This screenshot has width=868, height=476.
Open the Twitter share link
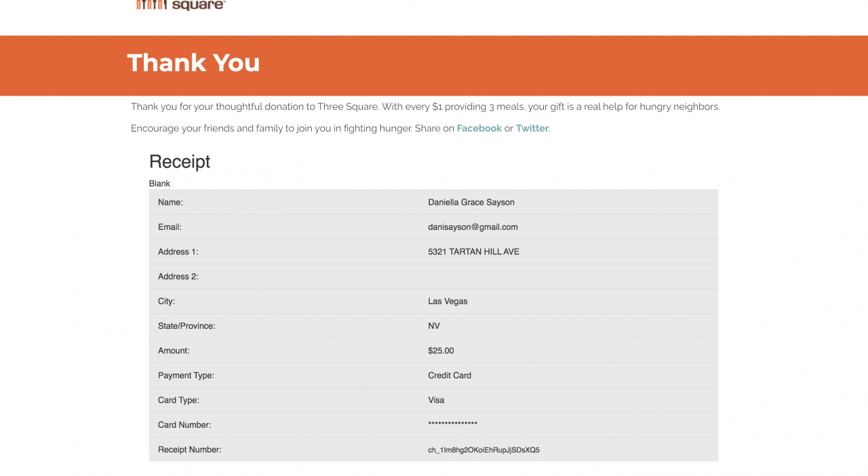[532, 128]
